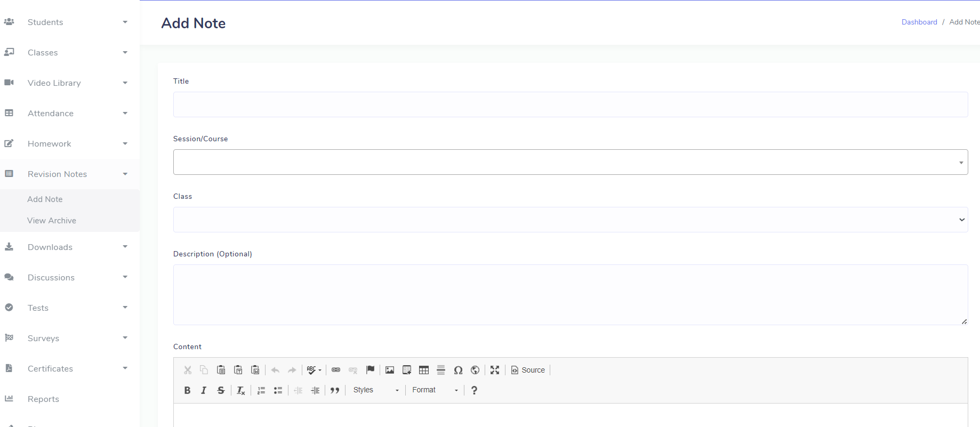Open the Format dropdown
This screenshot has height=427, width=980.
pos(435,390)
